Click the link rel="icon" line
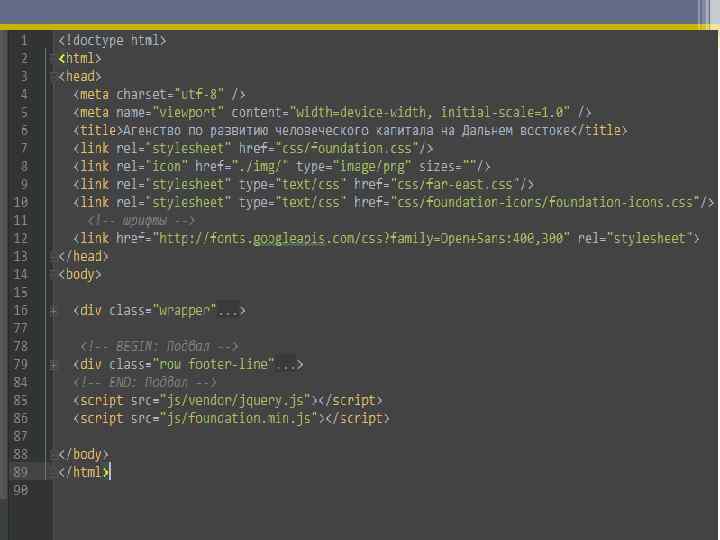 click(x=281, y=166)
